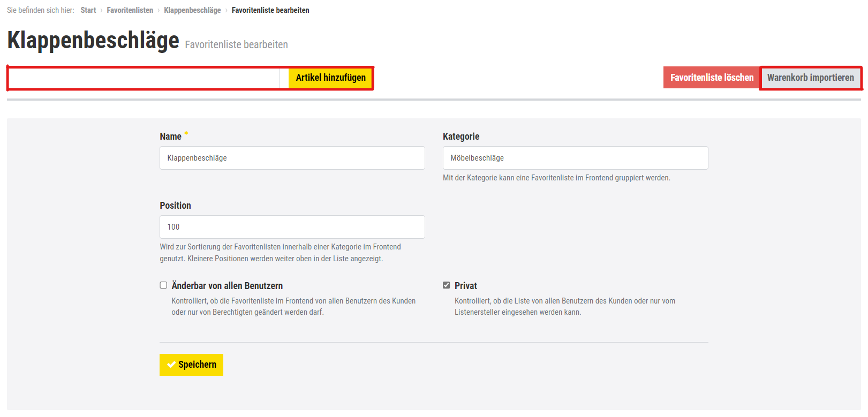This screenshot has height=417, width=868.
Task: Uncheck the Privat checkbox
Action: click(446, 285)
